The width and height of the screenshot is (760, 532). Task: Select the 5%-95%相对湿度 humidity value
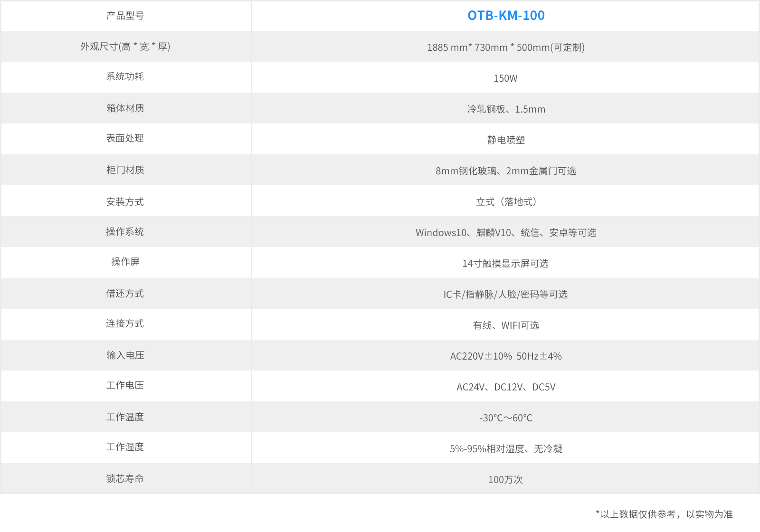point(506,449)
